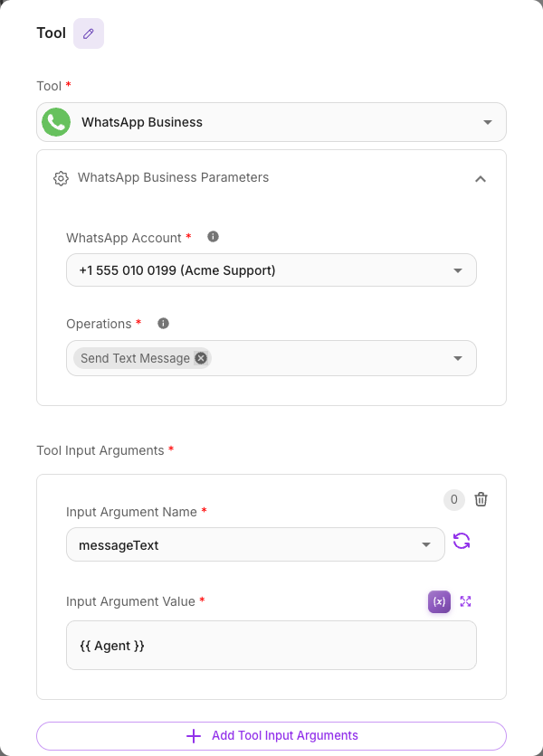Click info icon beside WhatsApp Account label
The width and height of the screenshot is (543, 756).
(x=213, y=237)
